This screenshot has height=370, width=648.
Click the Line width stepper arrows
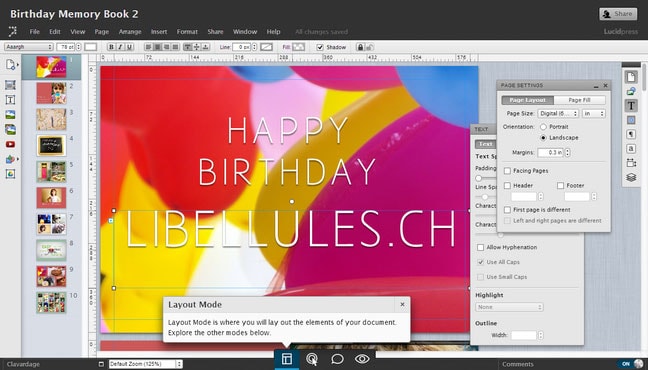click(x=255, y=47)
